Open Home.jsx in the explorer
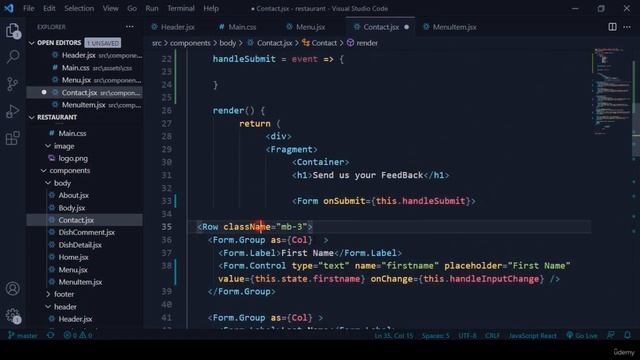The width and height of the screenshot is (640, 360). (x=85, y=257)
